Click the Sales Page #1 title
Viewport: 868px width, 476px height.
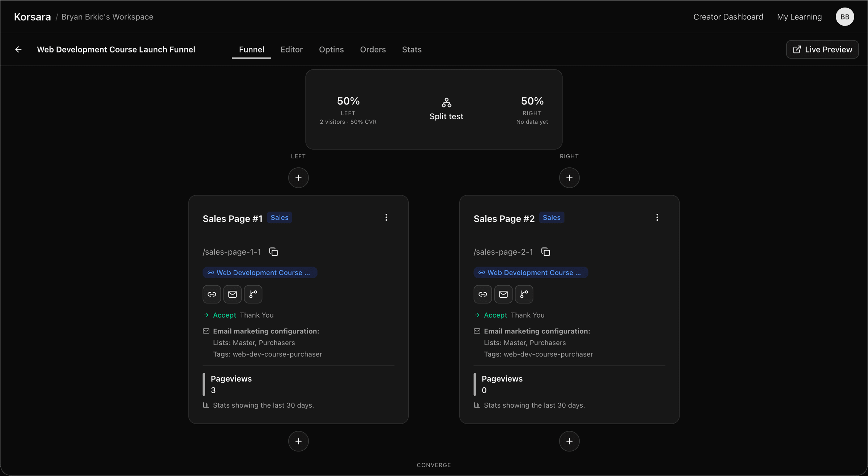[x=233, y=218]
